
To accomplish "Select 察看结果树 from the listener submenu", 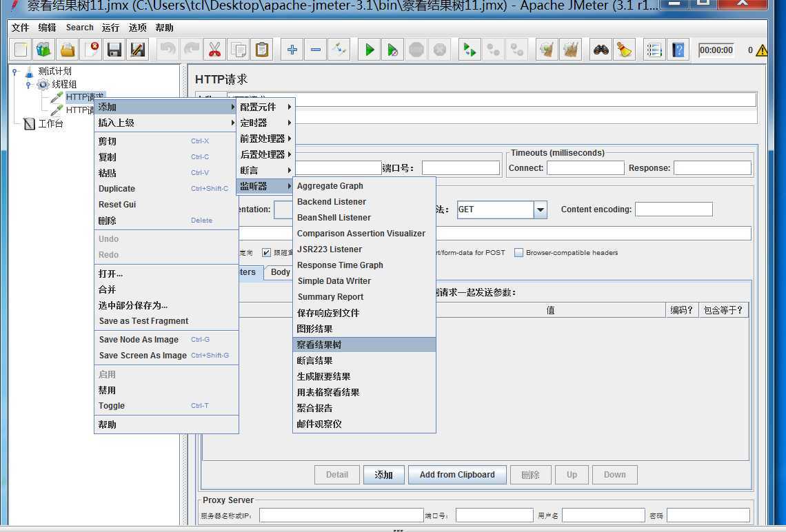I will click(364, 345).
